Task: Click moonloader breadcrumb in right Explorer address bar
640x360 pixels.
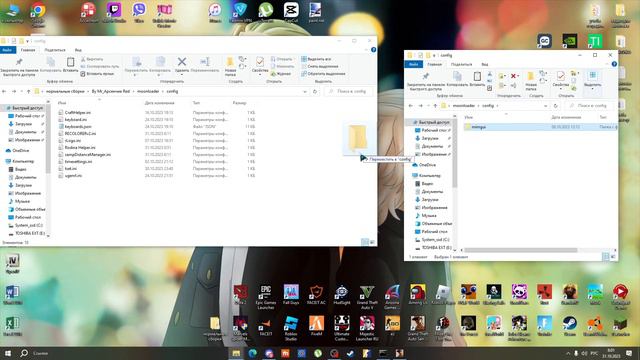Action: 464,106
